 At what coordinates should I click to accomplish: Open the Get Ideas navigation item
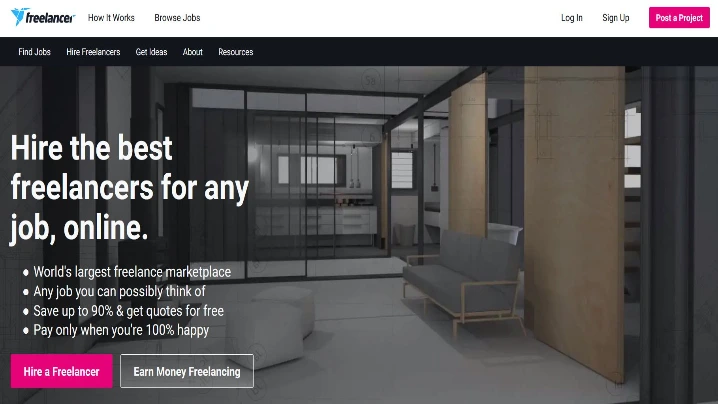click(x=152, y=52)
